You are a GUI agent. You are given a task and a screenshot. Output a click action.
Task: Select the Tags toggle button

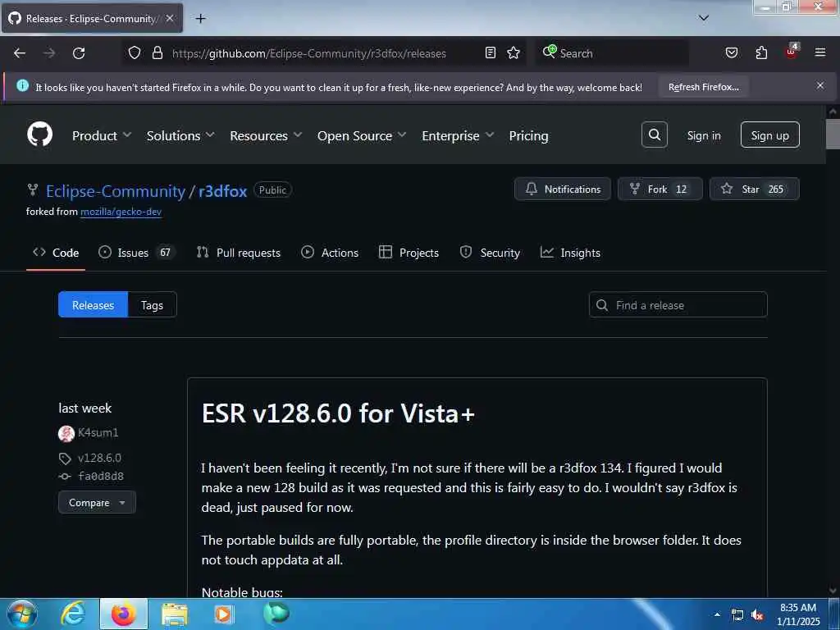[152, 305]
